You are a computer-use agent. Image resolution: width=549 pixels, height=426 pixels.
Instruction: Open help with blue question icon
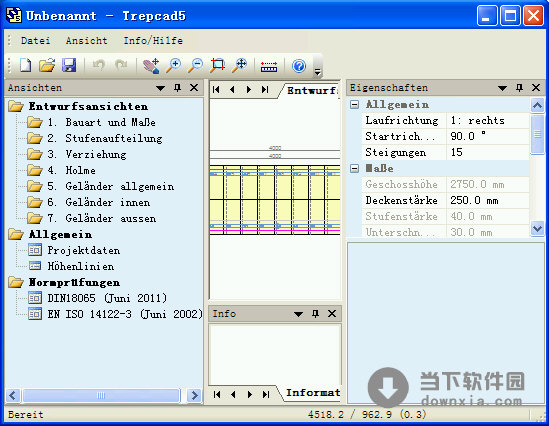click(x=299, y=66)
